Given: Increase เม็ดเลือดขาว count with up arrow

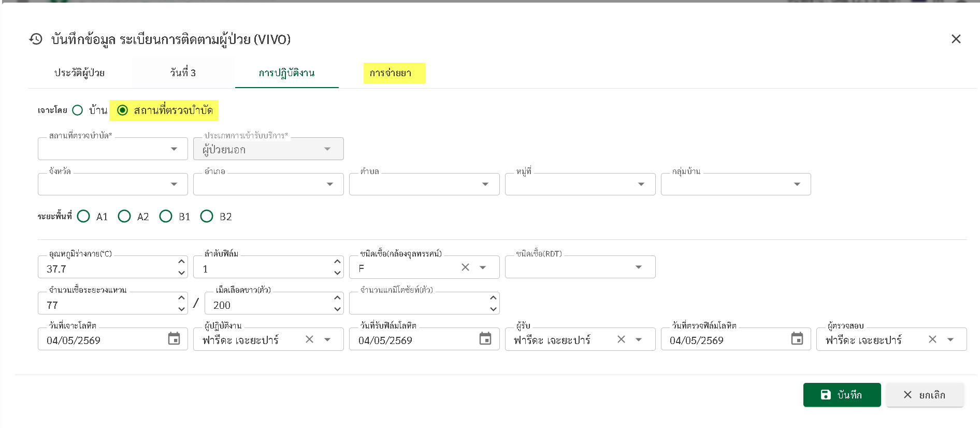Looking at the screenshot, I should 337,298.
